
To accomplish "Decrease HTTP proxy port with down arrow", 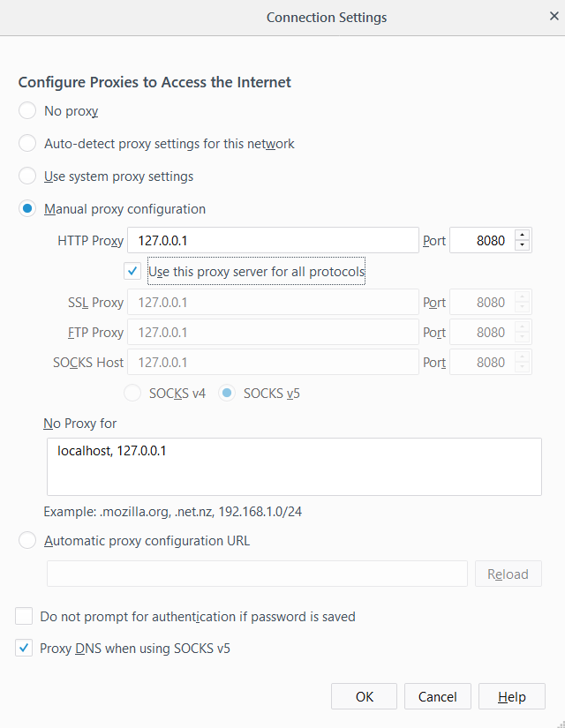I will coord(523,245).
